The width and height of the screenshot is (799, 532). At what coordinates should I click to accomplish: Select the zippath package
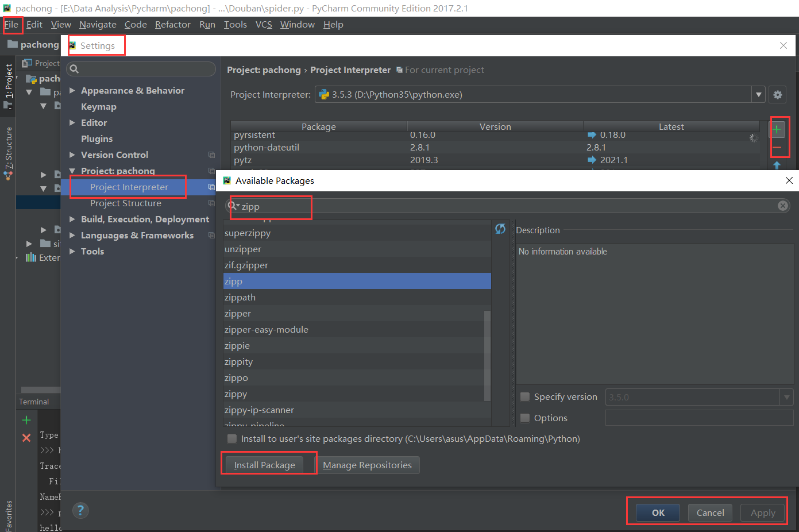click(x=357, y=298)
